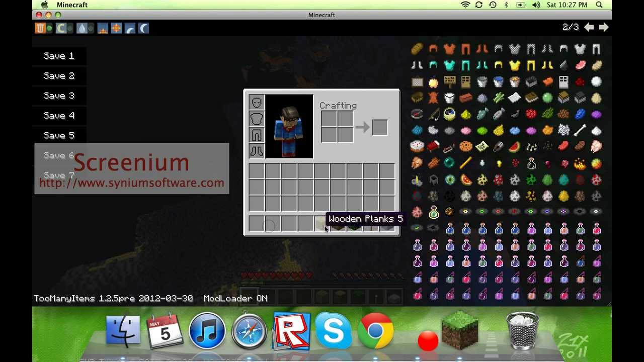
Task: Take the golden apple
Action: tap(433, 81)
